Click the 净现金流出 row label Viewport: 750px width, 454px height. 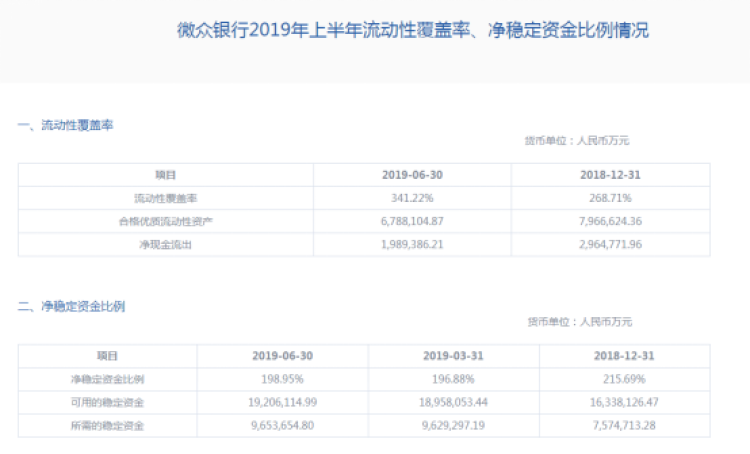pos(165,244)
